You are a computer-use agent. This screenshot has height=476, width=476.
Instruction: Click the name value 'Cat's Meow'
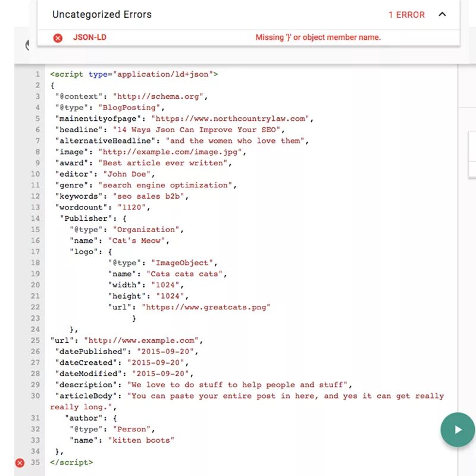[136, 241]
